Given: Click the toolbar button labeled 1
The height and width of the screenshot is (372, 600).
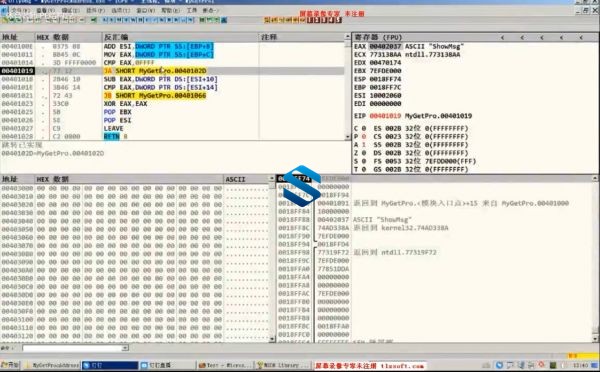Looking at the screenshot, I should 310,20.
